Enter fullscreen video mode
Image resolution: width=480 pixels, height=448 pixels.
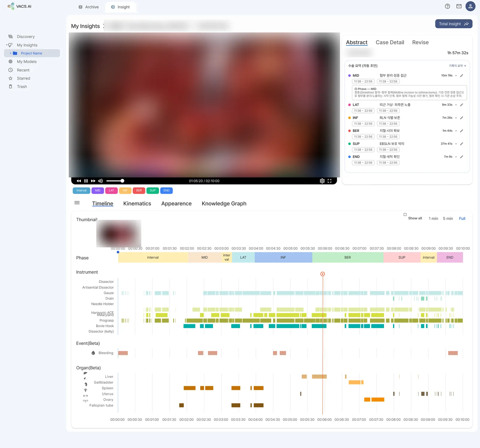[x=329, y=181]
